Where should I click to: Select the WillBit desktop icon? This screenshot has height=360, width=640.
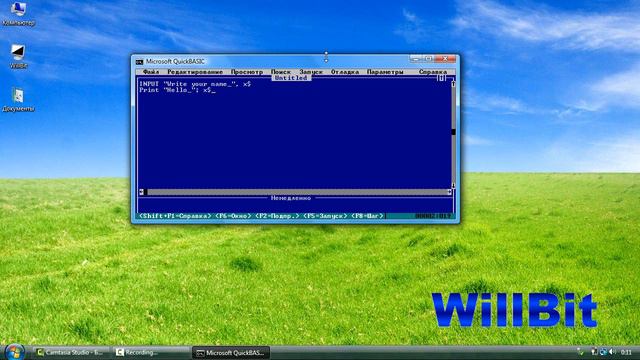click(x=18, y=56)
